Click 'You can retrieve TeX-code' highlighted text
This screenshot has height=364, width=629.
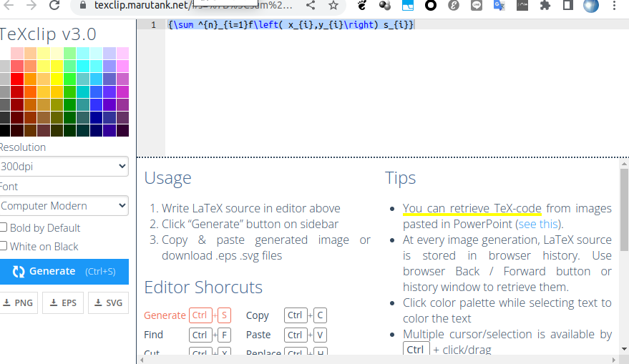(x=472, y=208)
